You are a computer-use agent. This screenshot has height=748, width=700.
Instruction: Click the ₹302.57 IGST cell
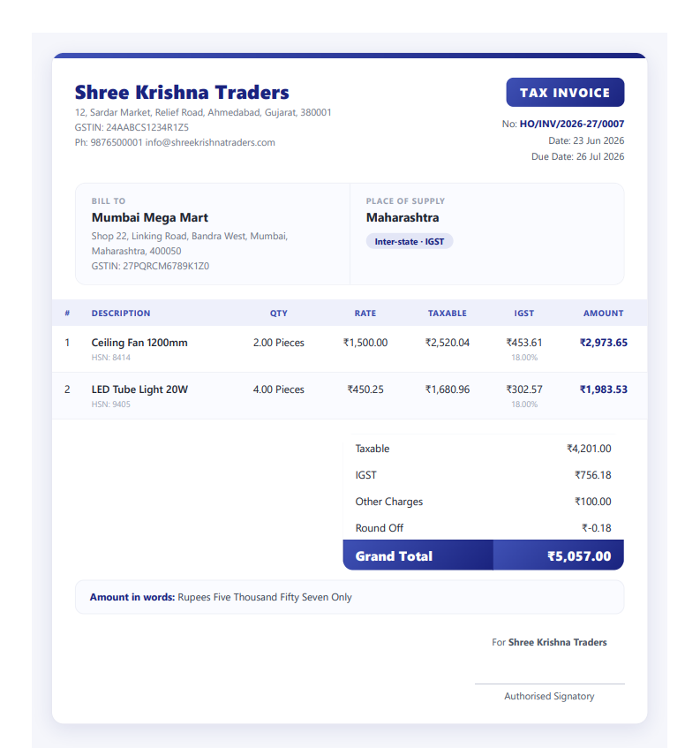524,389
